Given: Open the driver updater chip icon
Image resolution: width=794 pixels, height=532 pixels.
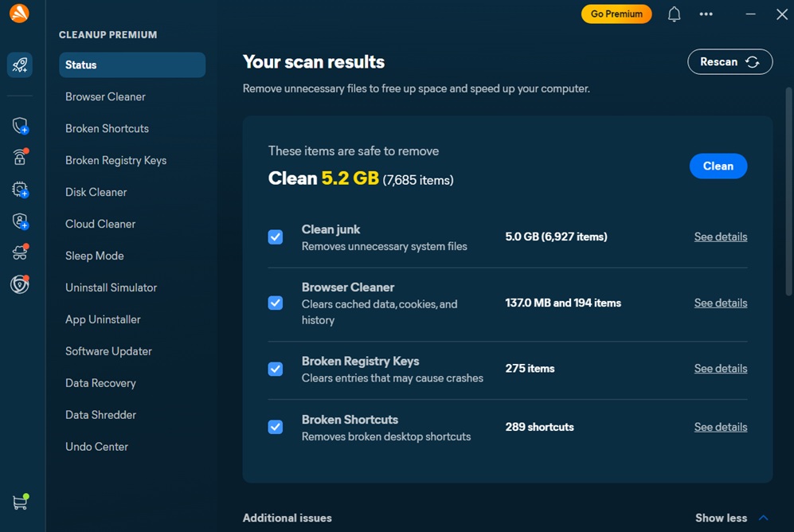Looking at the screenshot, I should coord(20,190).
